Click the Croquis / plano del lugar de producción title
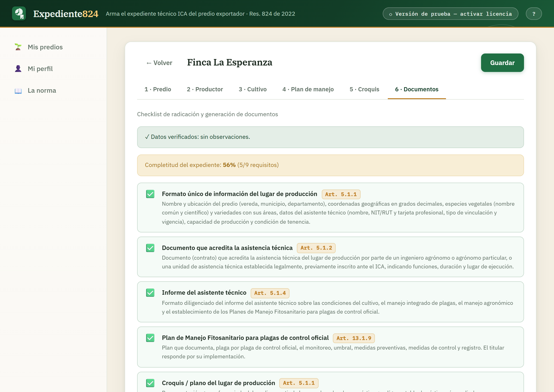This screenshot has height=392, width=554. tap(218, 383)
